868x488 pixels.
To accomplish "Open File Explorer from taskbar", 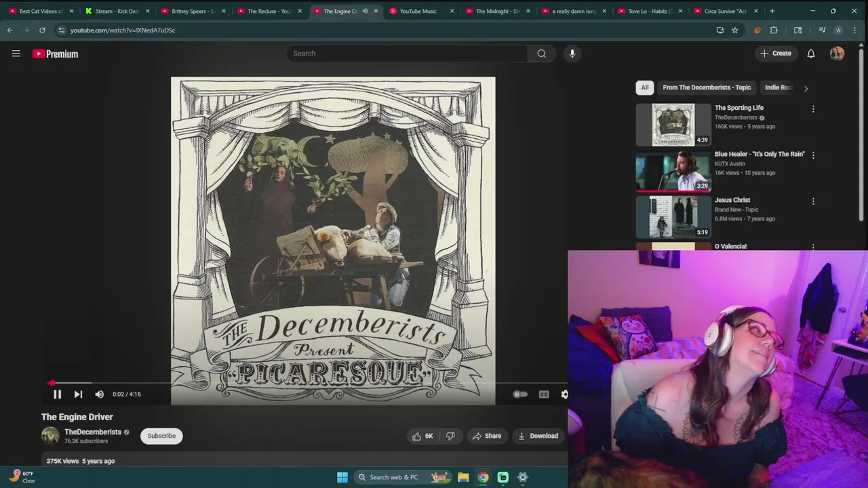I will point(463,477).
